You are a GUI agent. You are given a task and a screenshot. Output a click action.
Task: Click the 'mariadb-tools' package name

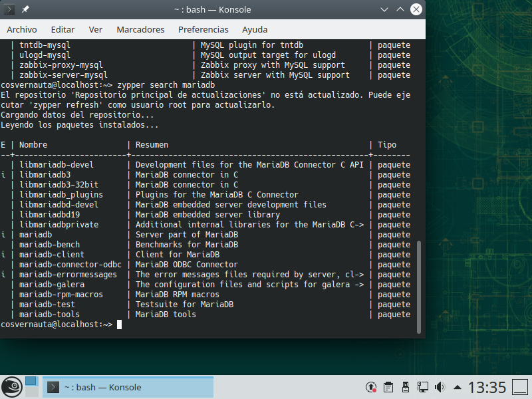click(x=49, y=314)
